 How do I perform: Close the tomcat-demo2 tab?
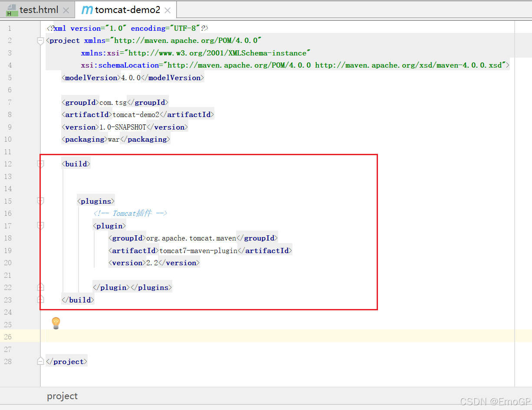(168, 10)
